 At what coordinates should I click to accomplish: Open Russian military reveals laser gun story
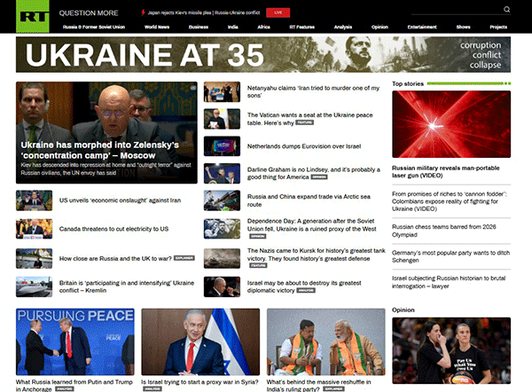(445, 172)
